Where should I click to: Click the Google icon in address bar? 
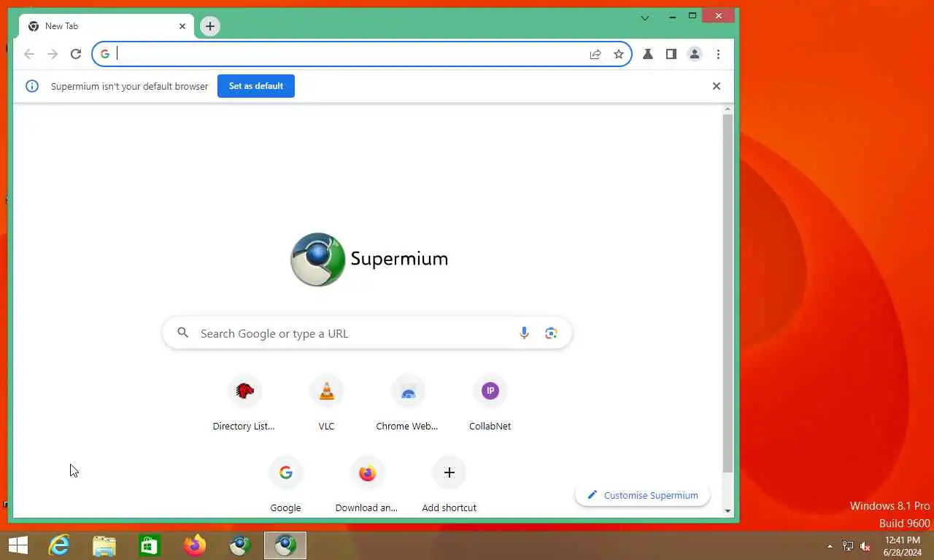pos(105,54)
